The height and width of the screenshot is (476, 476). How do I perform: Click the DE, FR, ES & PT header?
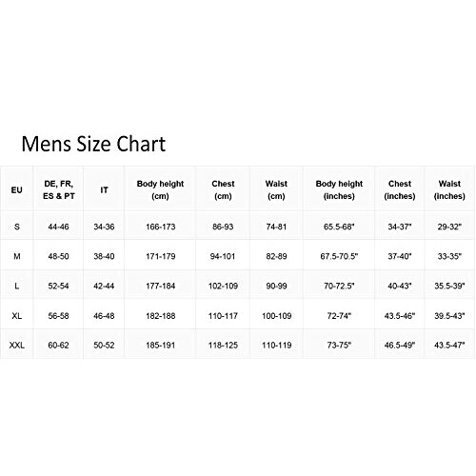tap(59, 189)
